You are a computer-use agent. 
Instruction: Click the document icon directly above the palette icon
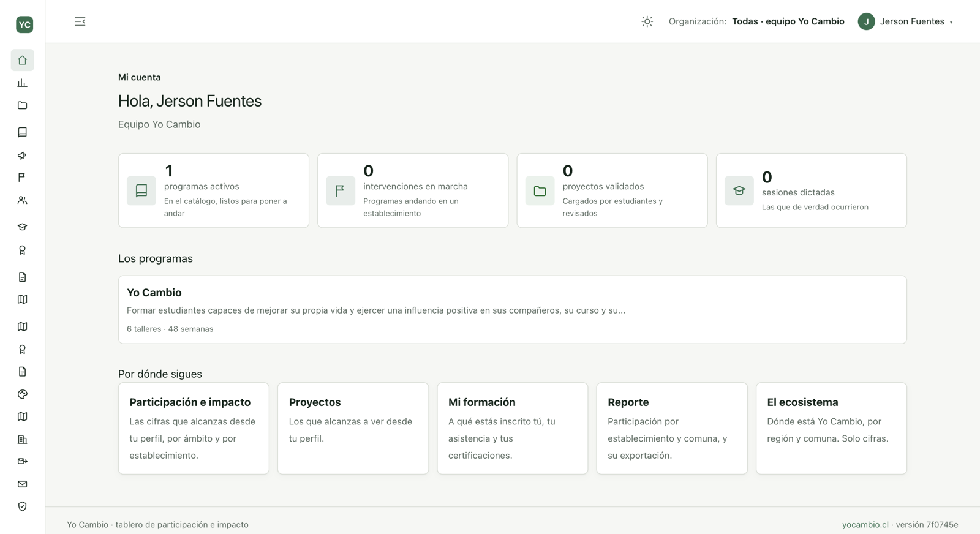point(22,372)
